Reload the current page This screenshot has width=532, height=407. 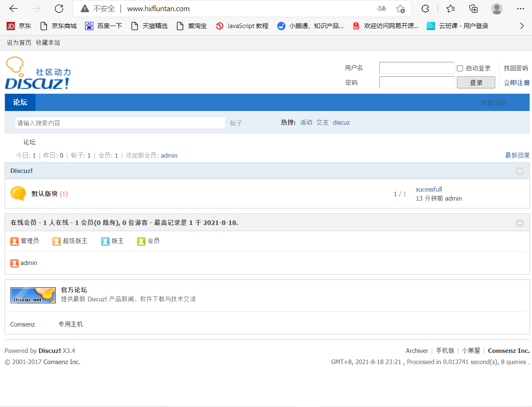(x=59, y=9)
